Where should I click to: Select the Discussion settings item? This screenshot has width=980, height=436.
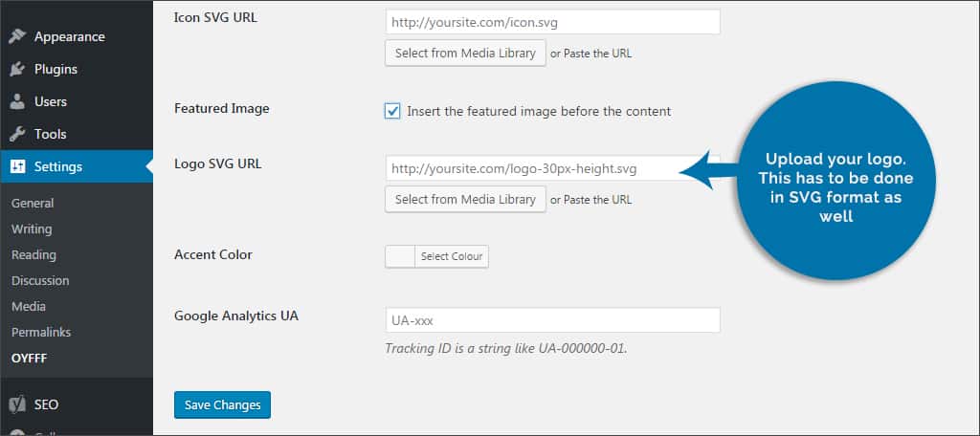click(40, 280)
